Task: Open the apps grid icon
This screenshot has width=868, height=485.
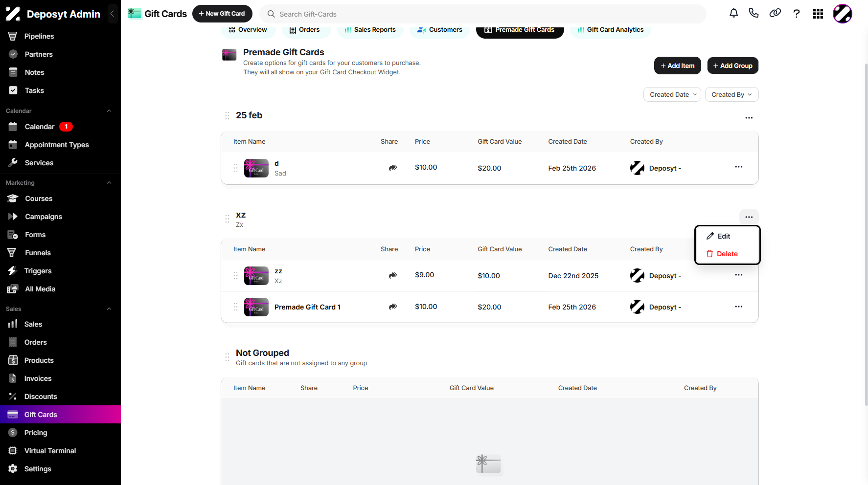Action: click(x=818, y=14)
